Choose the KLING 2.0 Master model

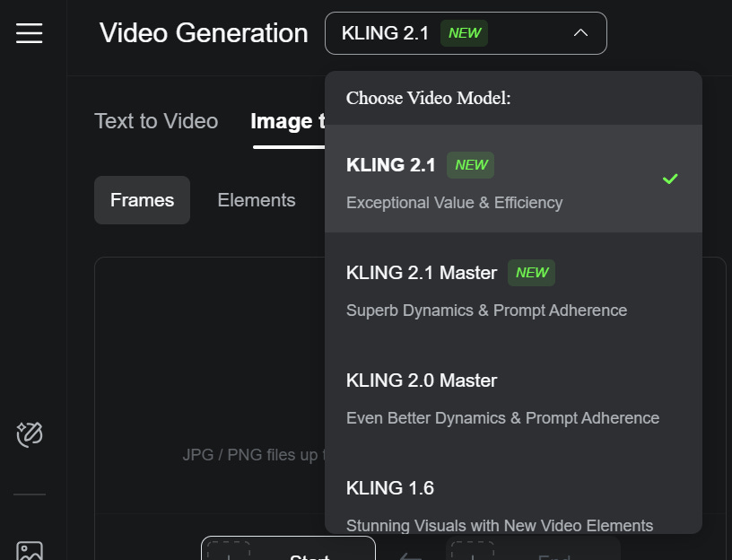point(513,394)
